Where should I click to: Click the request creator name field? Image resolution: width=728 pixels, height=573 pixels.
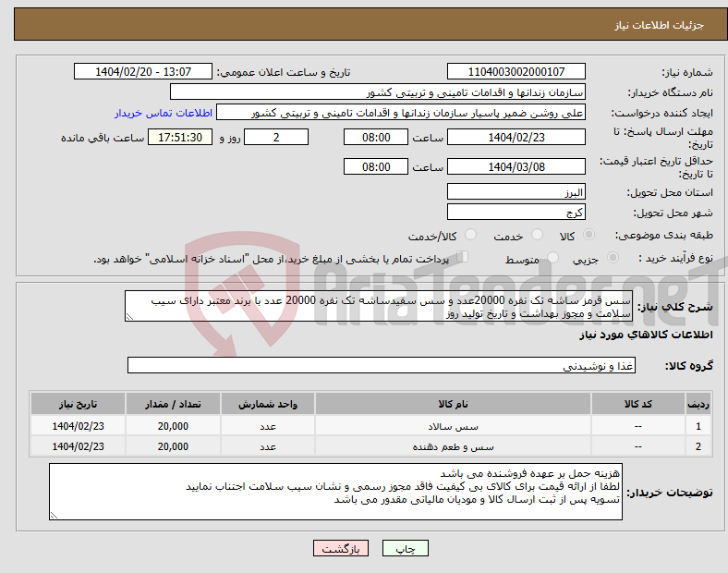point(401,113)
